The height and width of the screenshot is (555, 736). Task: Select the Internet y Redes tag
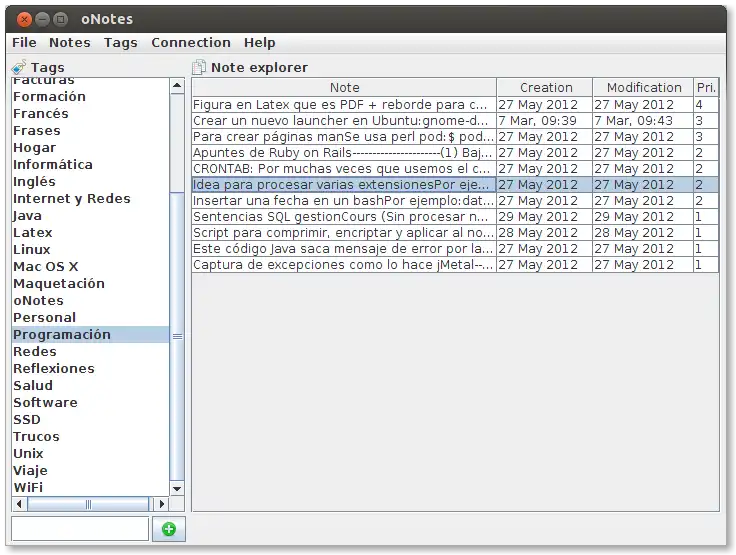[90, 198]
